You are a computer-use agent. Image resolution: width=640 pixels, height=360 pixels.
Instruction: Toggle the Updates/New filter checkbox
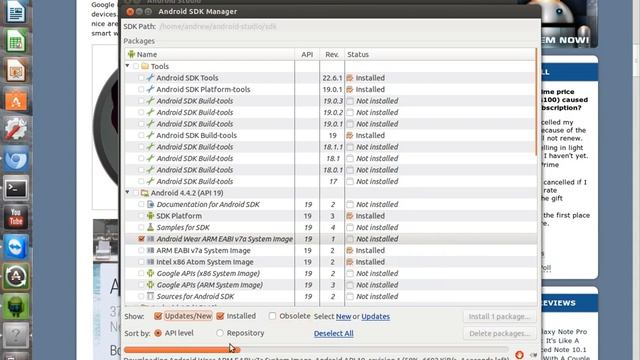pos(158,316)
